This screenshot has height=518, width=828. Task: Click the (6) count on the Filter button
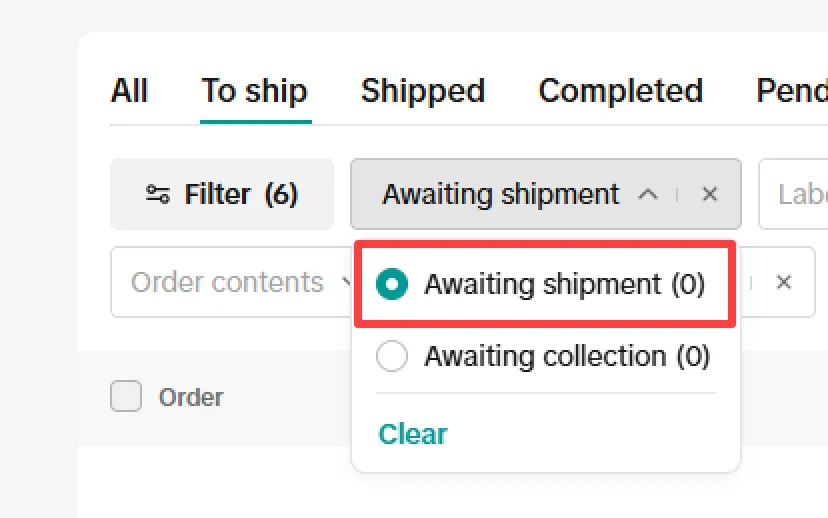[281, 194]
